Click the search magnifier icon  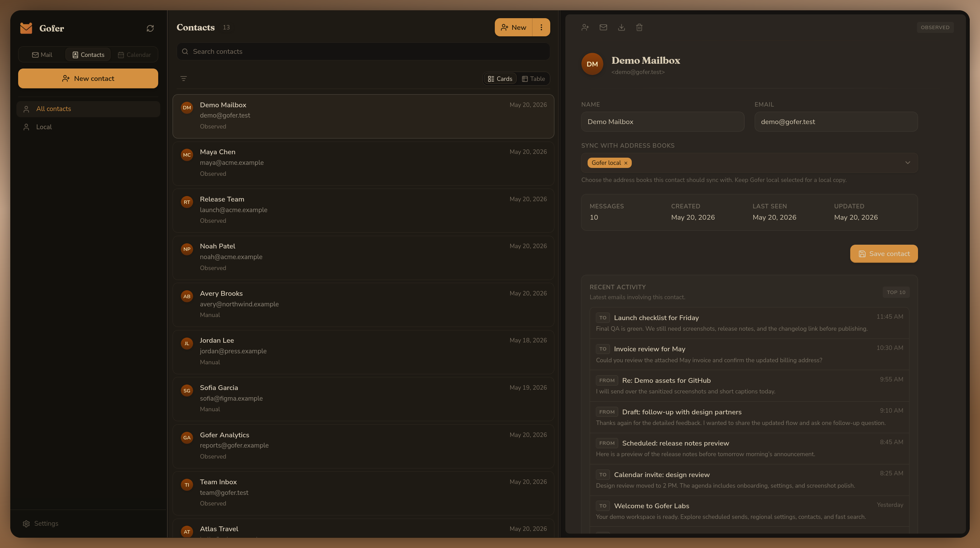click(185, 51)
